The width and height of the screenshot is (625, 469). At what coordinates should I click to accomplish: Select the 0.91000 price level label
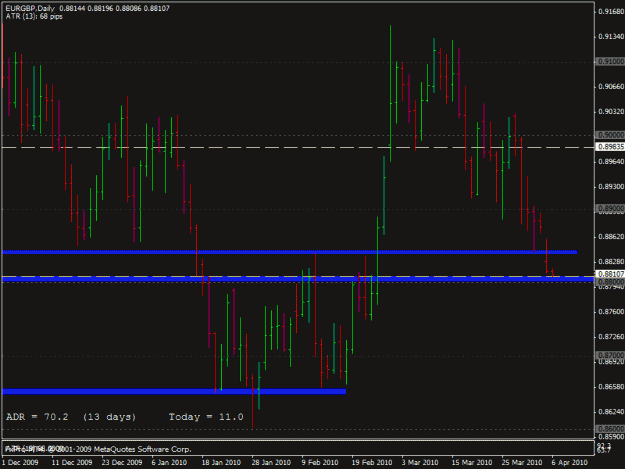(x=610, y=62)
